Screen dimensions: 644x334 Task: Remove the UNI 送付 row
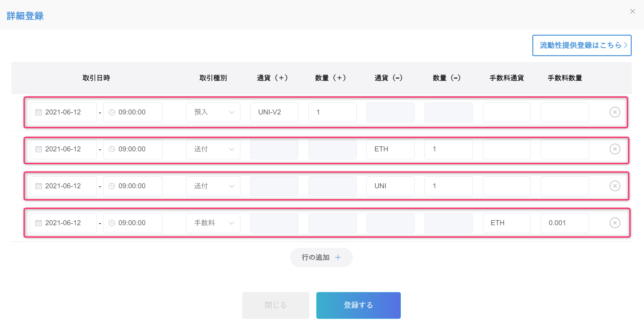[x=615, y=186]
